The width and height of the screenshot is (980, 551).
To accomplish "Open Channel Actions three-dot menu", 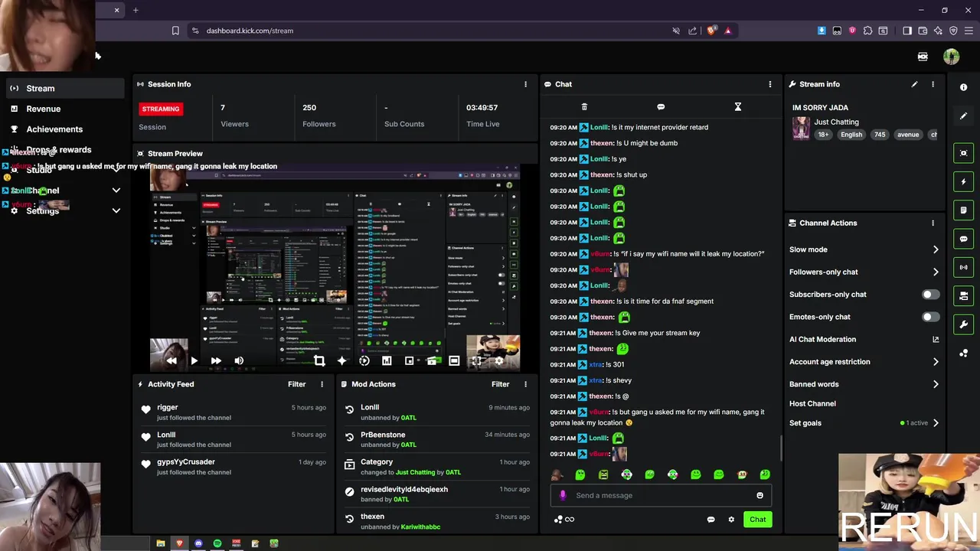I will pyautogui.click(x=933, y=223).
